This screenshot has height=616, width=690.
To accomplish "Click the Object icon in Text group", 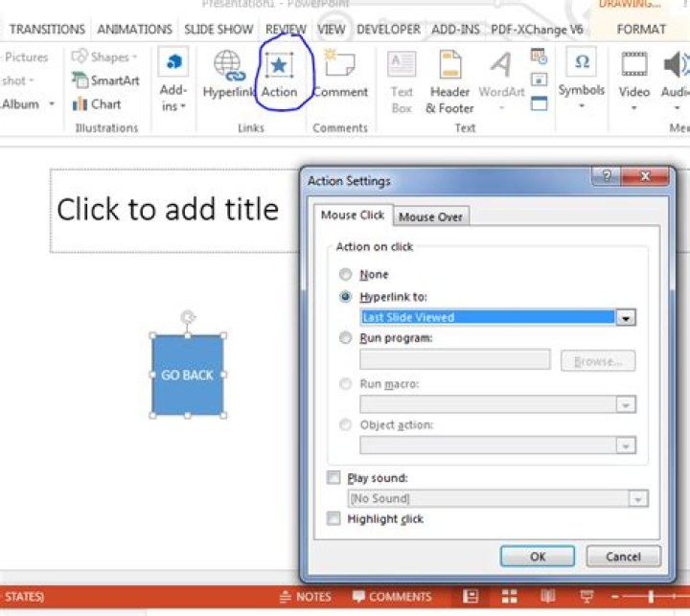I will point(539,103).
